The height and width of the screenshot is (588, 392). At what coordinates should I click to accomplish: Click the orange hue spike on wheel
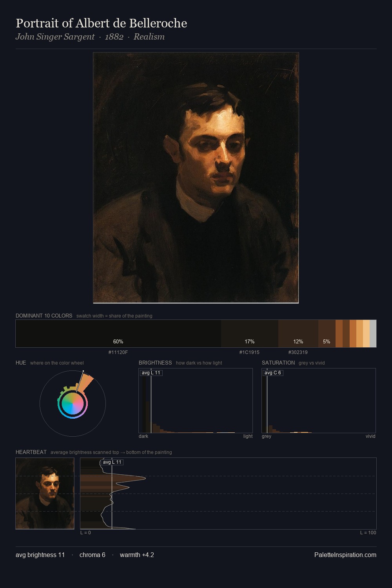86,382
